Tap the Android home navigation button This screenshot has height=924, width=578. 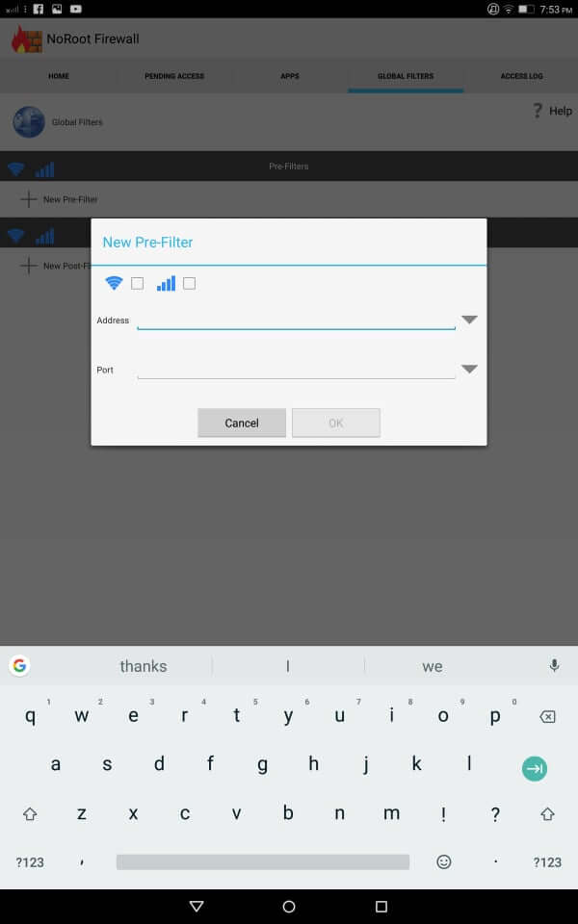(289, 906)
